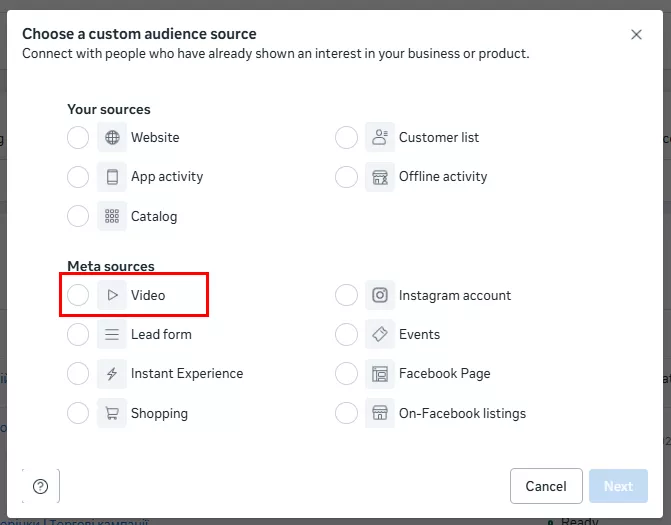The width and height of the screenshot is (671, 525).
Task: Open the help question mark icon
Action: coord(40,487)
